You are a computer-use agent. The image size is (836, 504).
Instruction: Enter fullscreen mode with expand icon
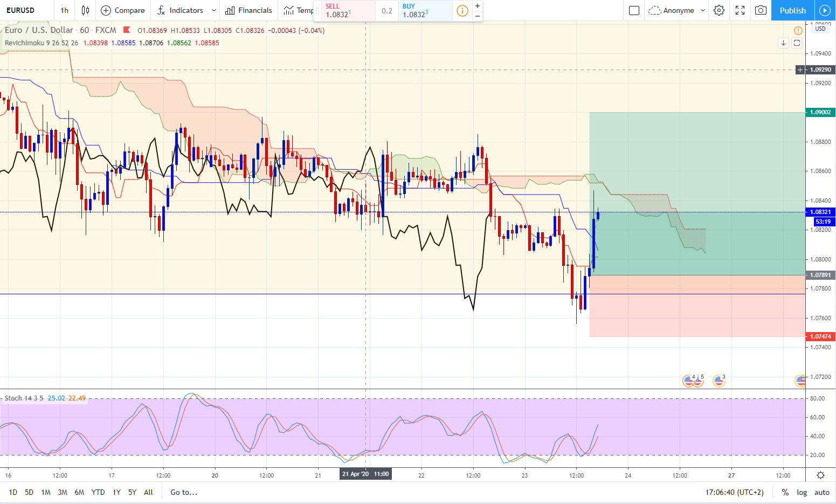point(740,10)
